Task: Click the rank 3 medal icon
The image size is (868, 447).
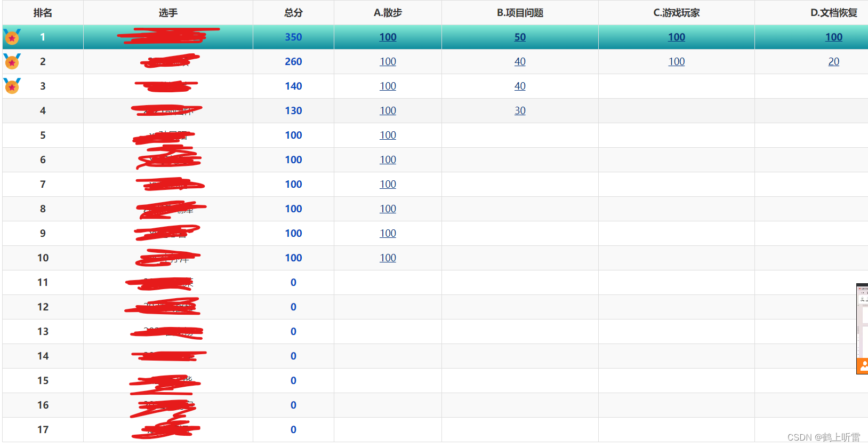Action: pos(12,86)
